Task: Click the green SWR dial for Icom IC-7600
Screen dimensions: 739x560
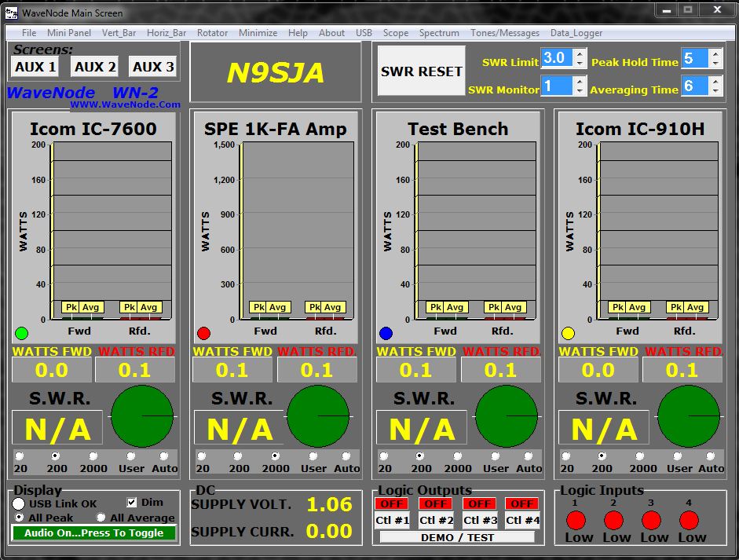Action: click(x=142, y=416)
